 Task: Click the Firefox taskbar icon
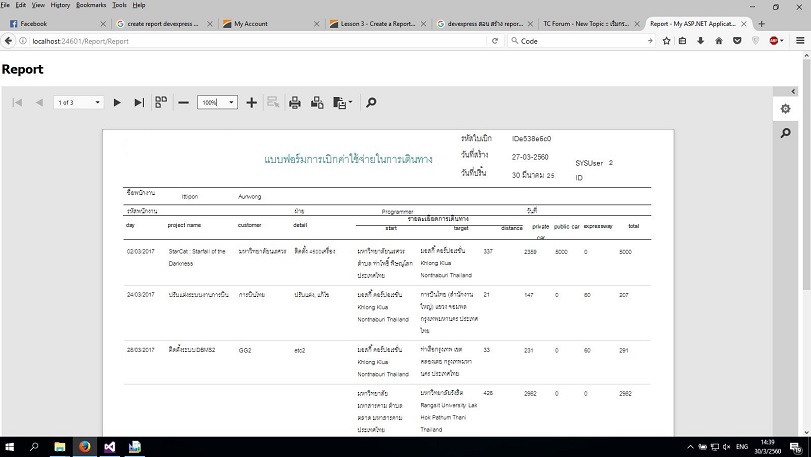[85, 447]
